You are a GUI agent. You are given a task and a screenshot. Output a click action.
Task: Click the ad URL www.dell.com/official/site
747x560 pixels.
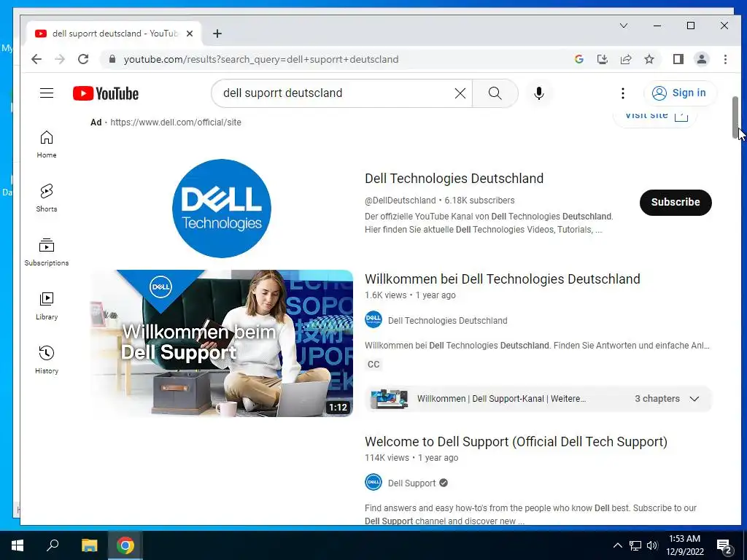(x=176, y=122)
